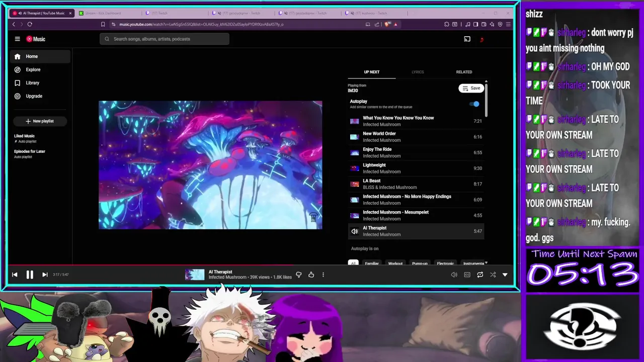This screenshot has height=362, width=644.
Task: Open the Explore sidebar item
Action: (40, 69)
